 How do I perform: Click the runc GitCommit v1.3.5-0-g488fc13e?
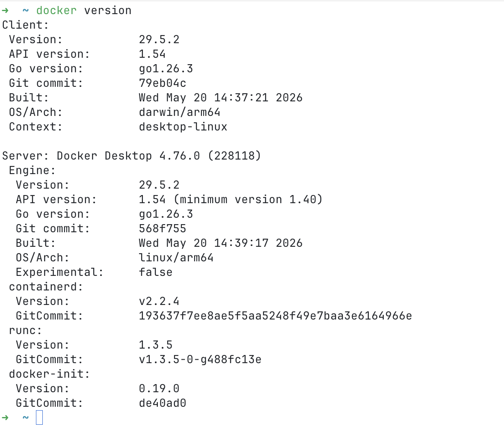200,359
